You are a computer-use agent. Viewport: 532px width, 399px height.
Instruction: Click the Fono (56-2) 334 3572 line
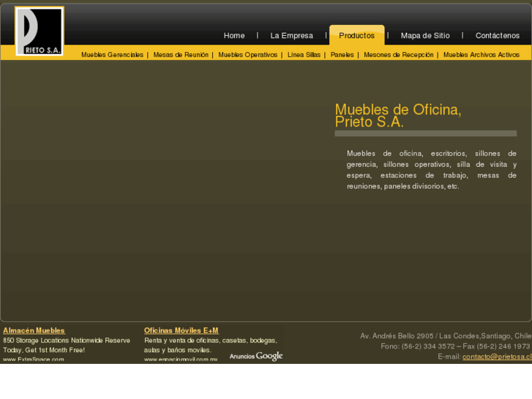[455, 346]
